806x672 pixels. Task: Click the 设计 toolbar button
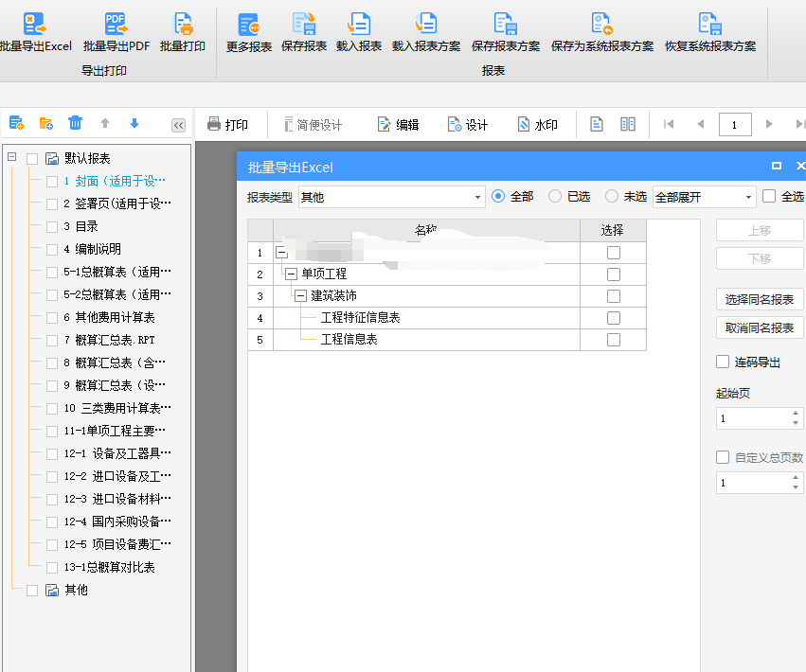(467, 124)
